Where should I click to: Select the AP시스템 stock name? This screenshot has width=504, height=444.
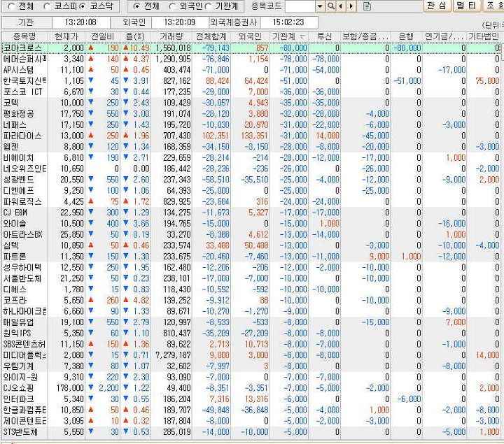pyautogui.click(x=18, y=70)
